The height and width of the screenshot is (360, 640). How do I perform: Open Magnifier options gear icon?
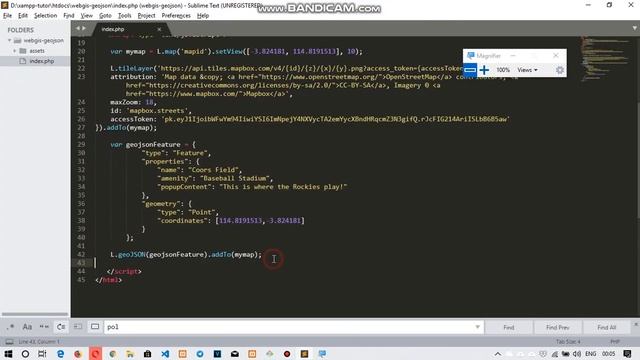[560, 70]
